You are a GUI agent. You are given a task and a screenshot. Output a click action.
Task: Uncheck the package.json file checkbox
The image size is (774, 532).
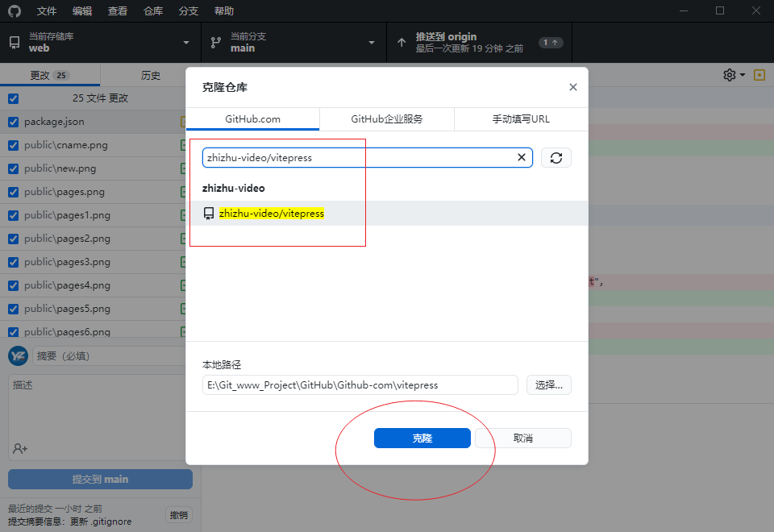(14, 122)
